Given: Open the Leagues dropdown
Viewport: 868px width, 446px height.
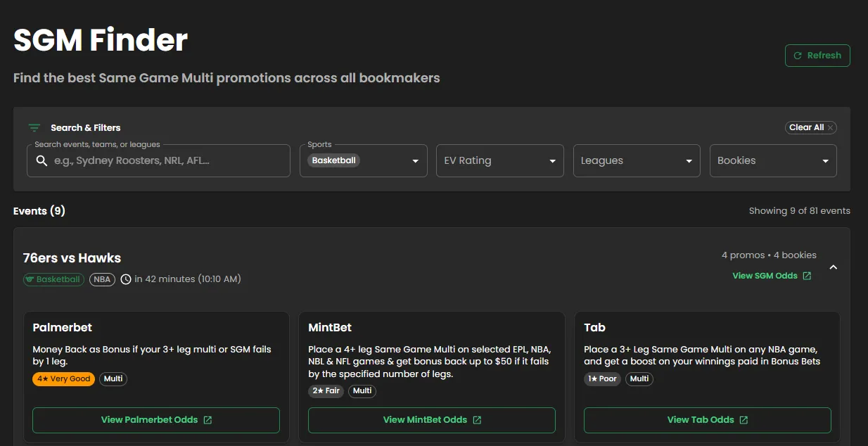Looking at the screenshot, I should [636, 160].
